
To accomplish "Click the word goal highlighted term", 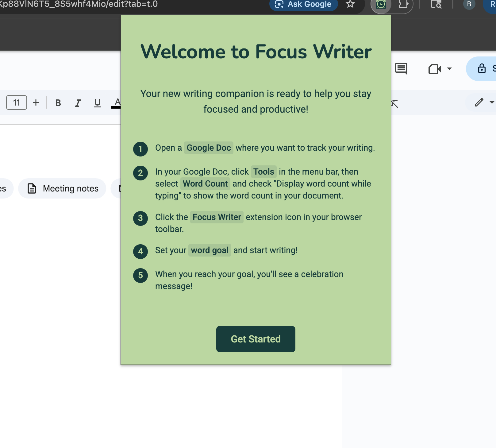I will click(x=210, y=250).
